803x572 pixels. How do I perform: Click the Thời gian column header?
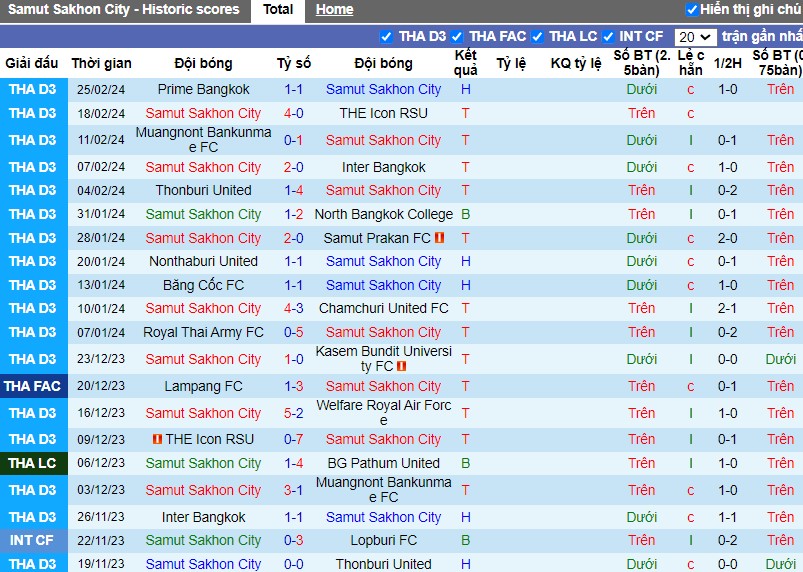point(101,63)
